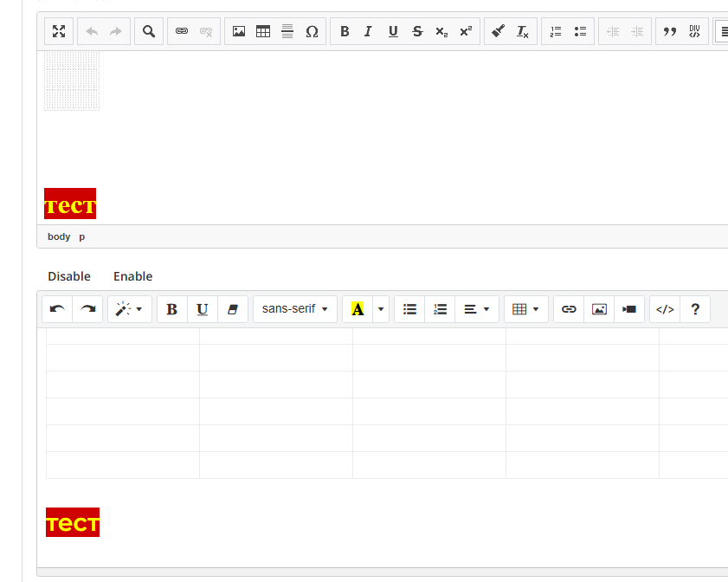Click the Help question mark button
Screen dimensions: 728x582
coord(695,309)
